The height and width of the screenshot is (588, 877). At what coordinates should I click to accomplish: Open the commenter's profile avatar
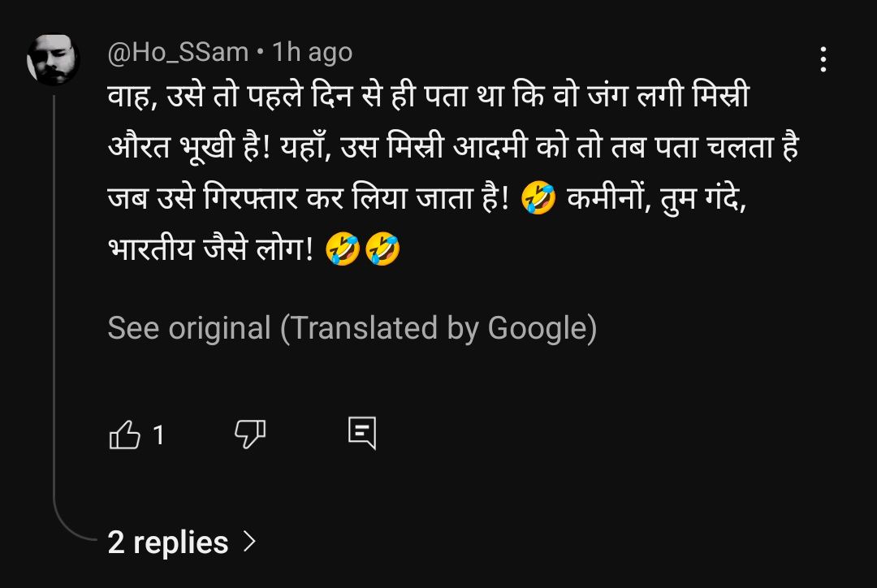[x=54, y=60]
